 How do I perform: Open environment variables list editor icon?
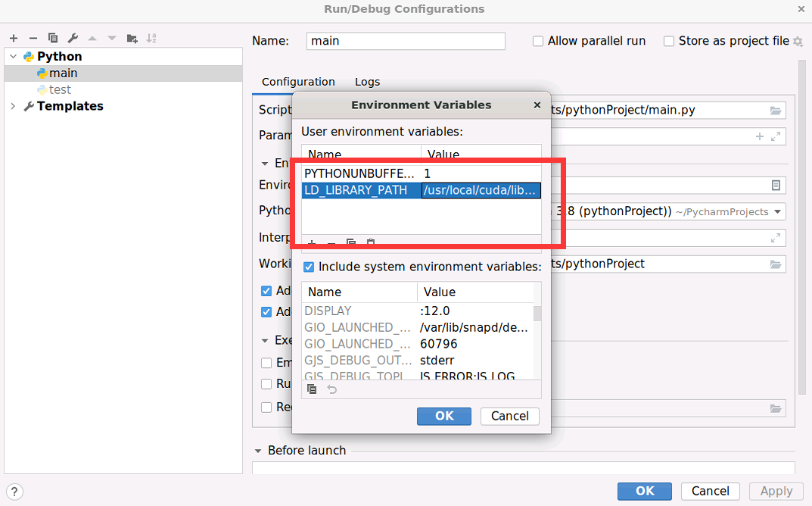click(776, 185)
